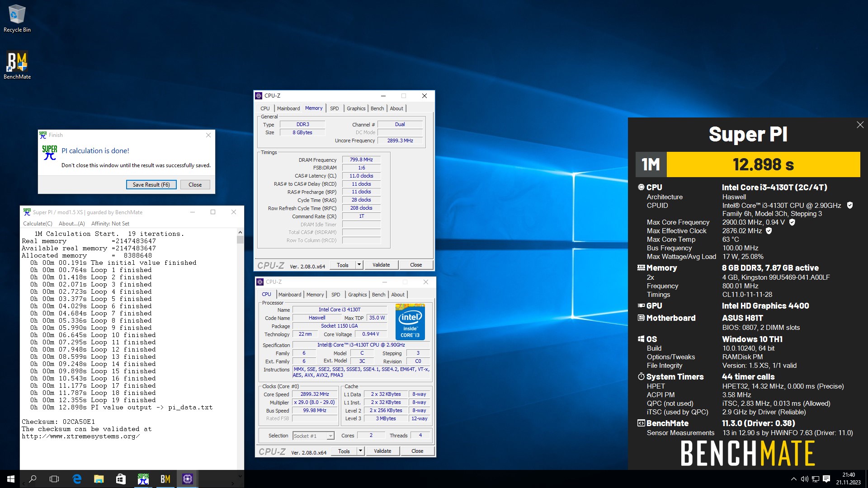Open the BenchMate desktop shortcut
The height and width of the screenshot is (488, 868).
click(17, 66)
